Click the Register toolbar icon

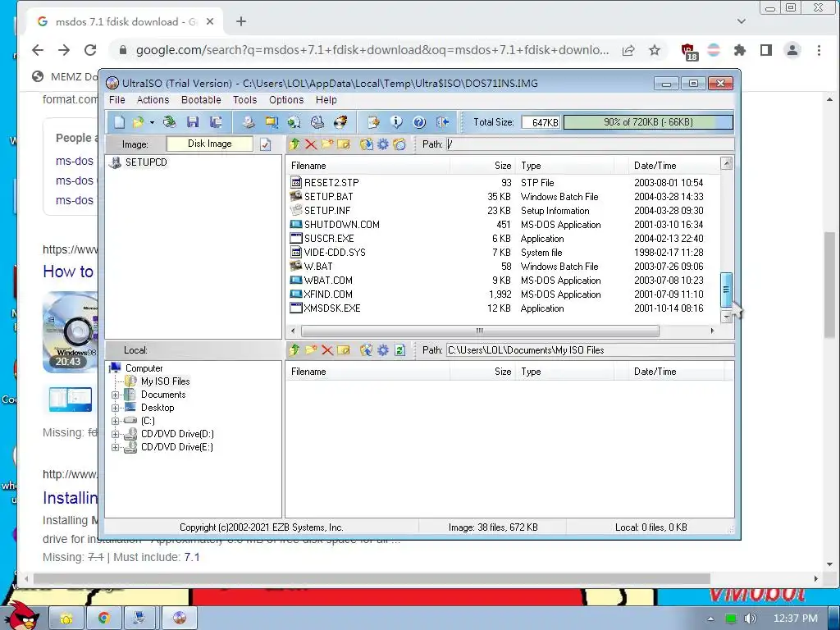[373, 122]
